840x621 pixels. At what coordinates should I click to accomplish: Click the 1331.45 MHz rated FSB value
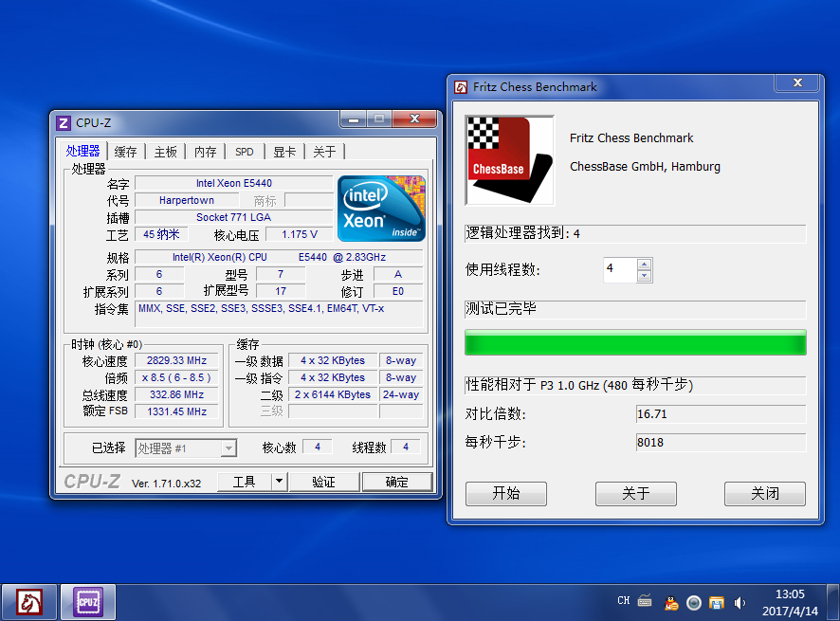coord(176,412)
